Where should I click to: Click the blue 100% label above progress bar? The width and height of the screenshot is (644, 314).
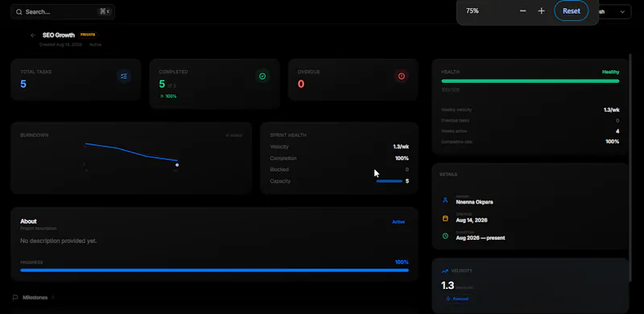pos(402,262)
